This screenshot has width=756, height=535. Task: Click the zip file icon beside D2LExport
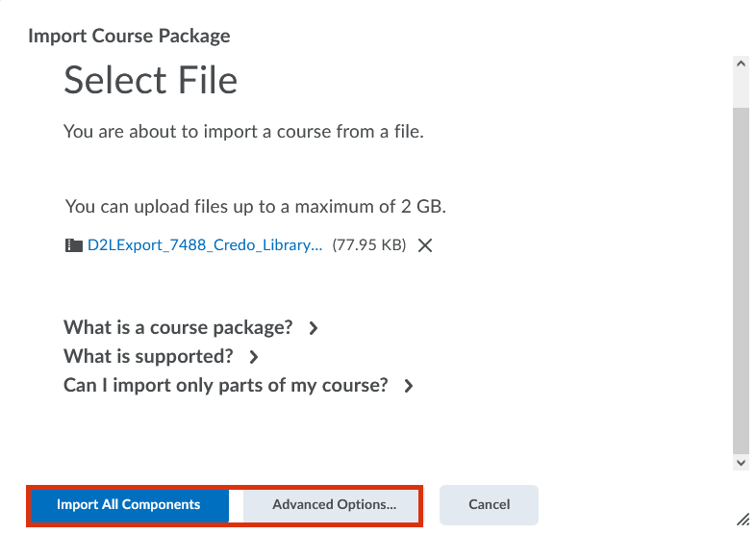(73, 245)
